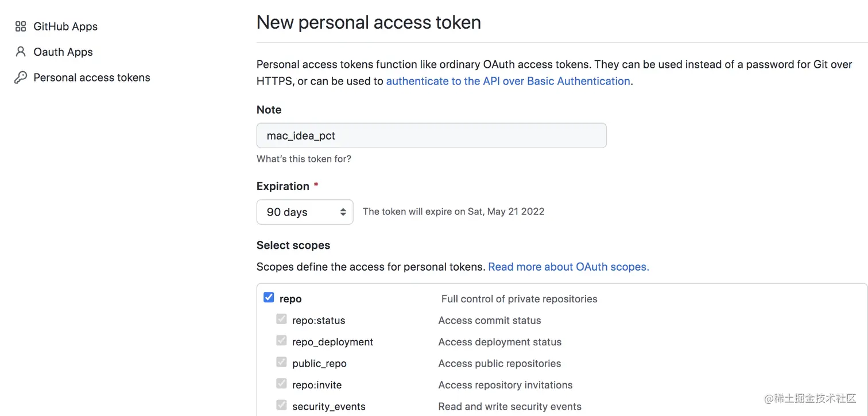Viewport: 868px width, 416px height.
Task: Click the public_repo scope label
Action: click(x=319, y=364)
